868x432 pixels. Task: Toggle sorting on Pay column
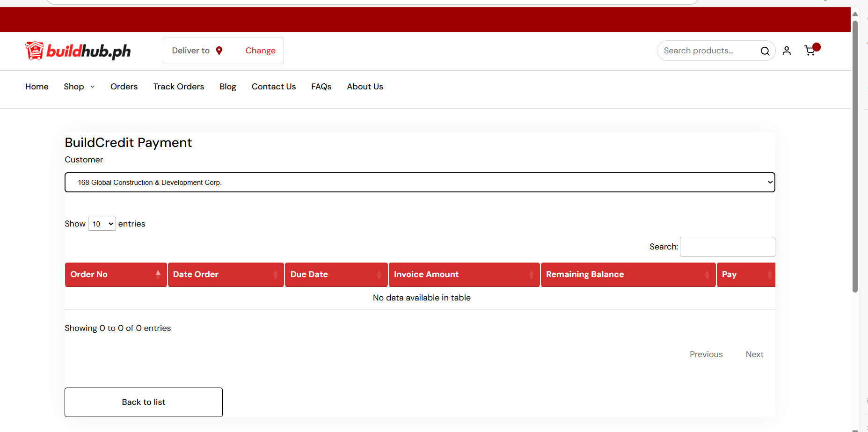pyautogui.click(x=745, y=275)
